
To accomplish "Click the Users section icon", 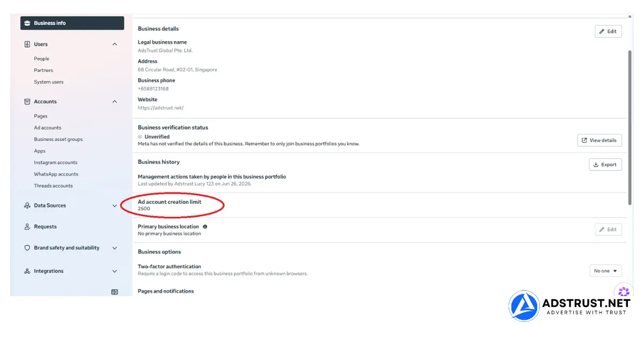I will coord(27,44).
